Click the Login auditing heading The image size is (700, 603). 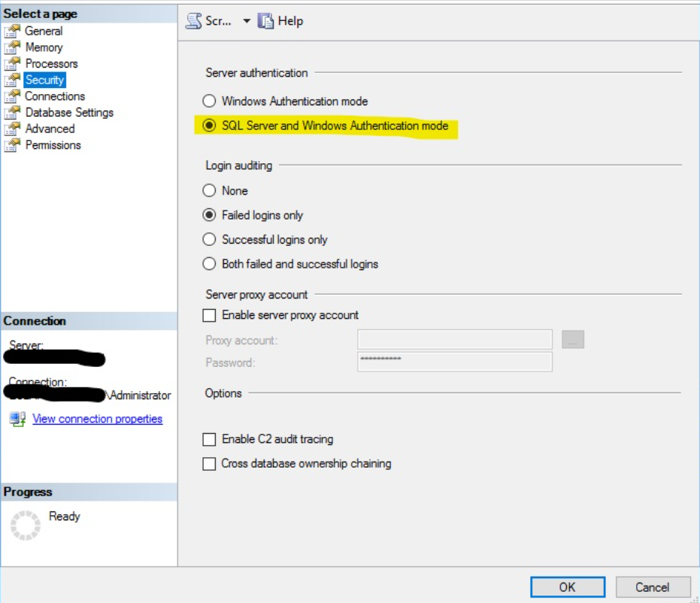pyautogui.click(x=239, y=165)
